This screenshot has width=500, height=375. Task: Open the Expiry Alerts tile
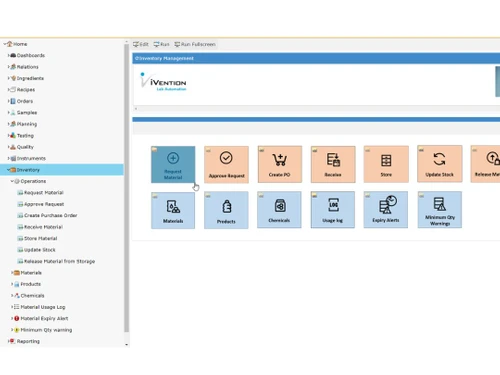386,210
